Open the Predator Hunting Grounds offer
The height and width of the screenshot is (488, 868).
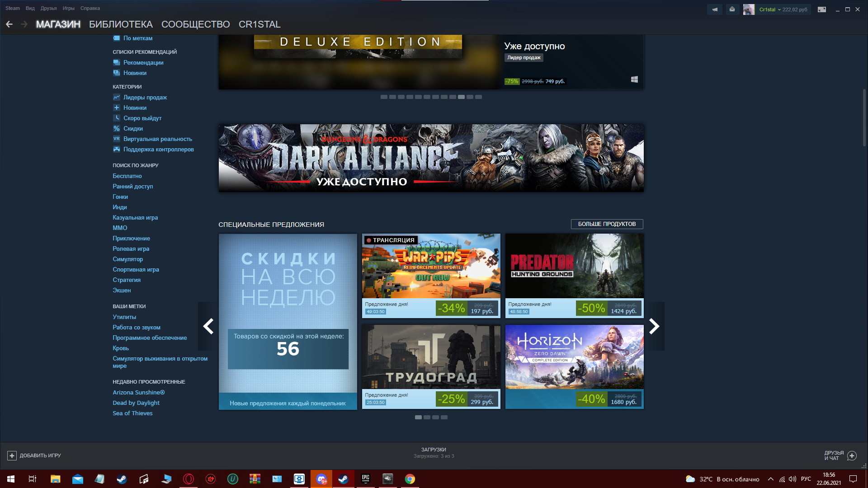(x=575, y=276)
